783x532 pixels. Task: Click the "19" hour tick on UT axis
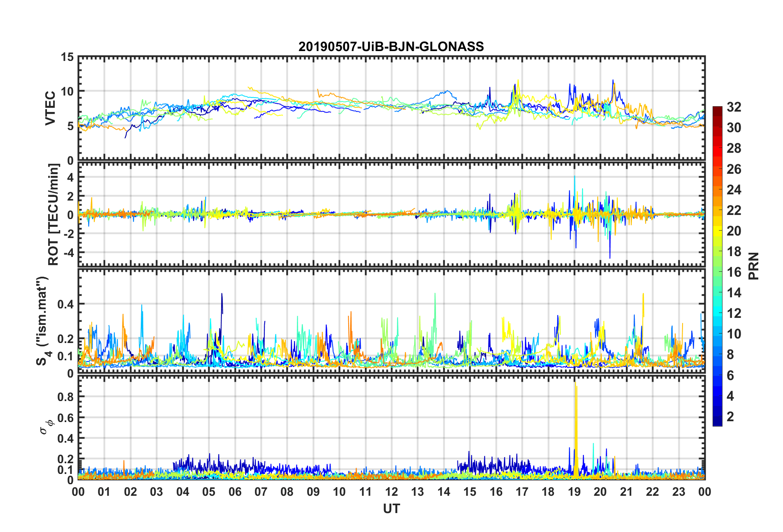[574, 492]
